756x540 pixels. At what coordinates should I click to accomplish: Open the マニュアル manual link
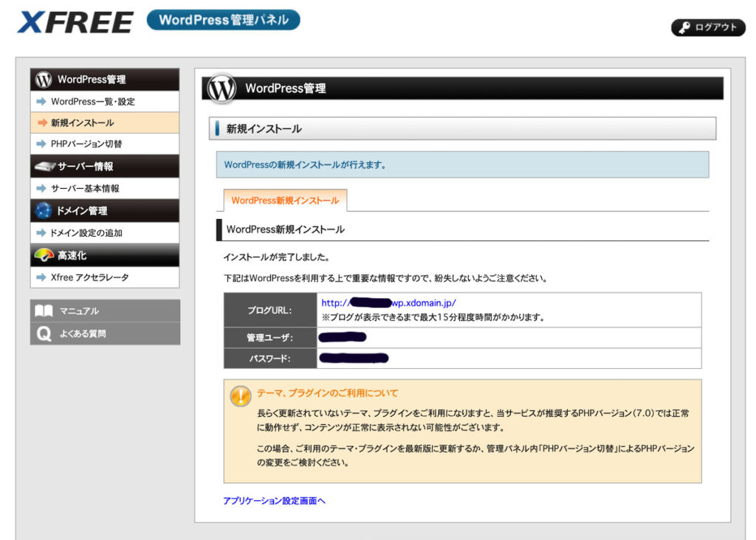(x=105, y=311)
